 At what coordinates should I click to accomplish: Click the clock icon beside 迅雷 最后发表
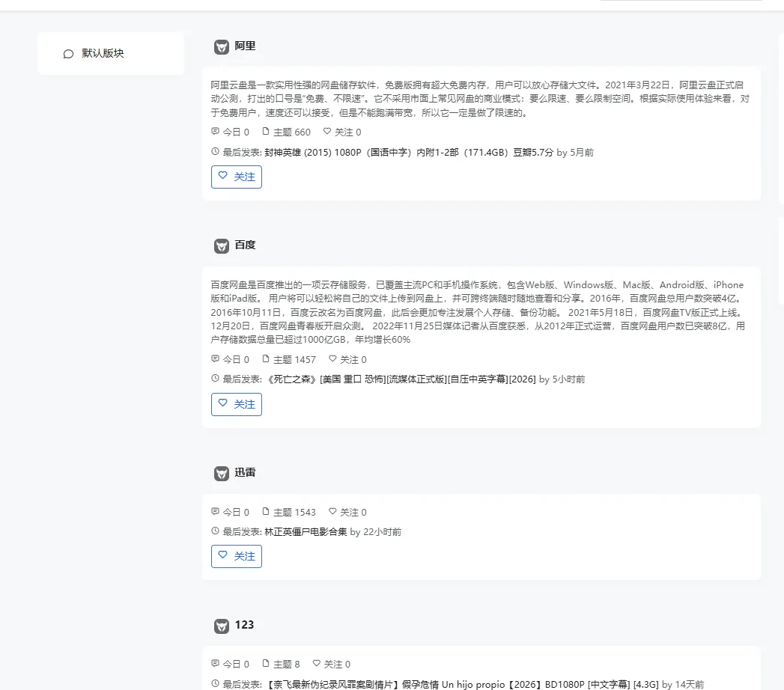coord(215,531)
